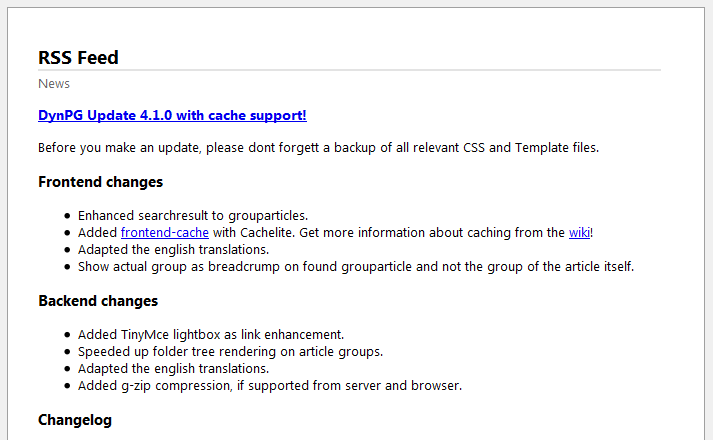Viewport: 713px width, 440px height.
Task: Open the wiki link about caching
Action: (x=579, y=233)
